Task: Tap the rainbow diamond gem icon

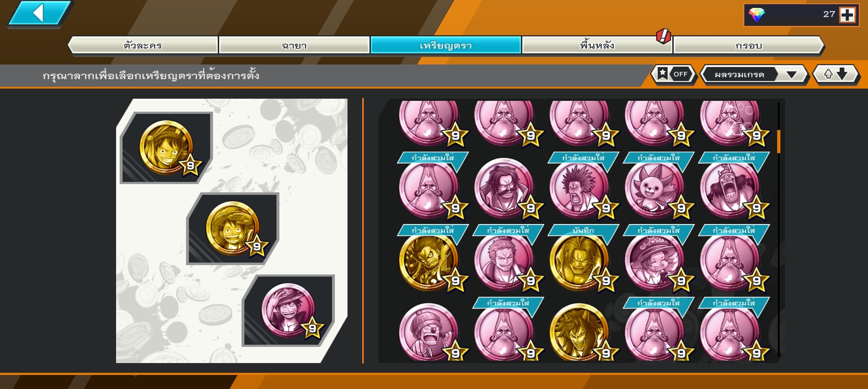Action: pos(757,15)
